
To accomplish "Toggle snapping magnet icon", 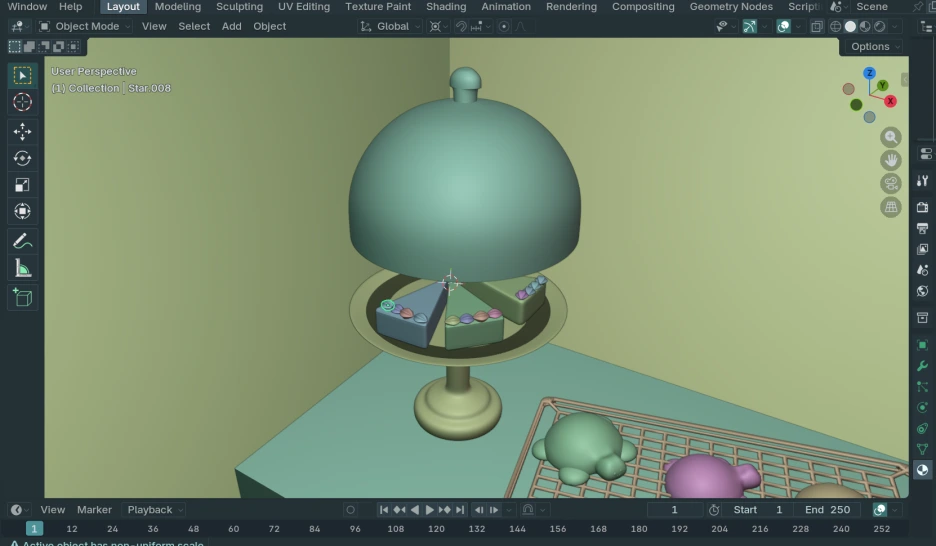I will [461, 26].
